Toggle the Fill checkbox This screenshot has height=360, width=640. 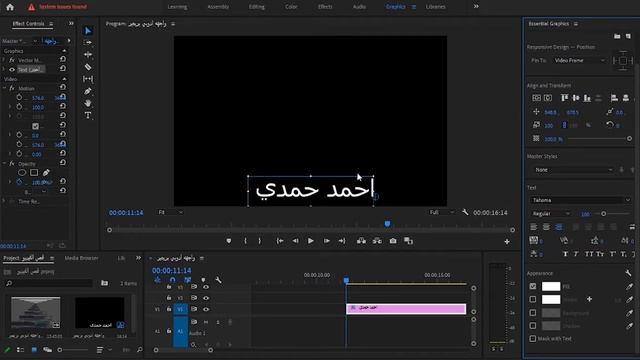tap(533, 287)
